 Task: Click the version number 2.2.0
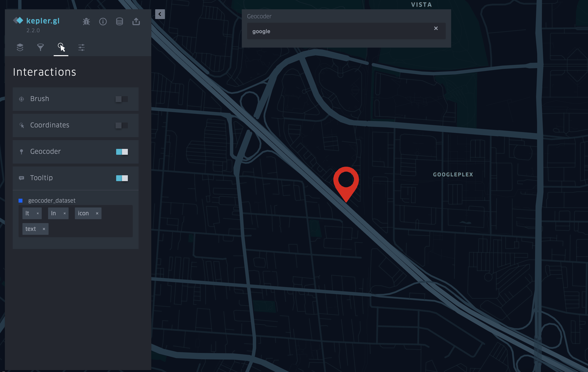[33, 30]
